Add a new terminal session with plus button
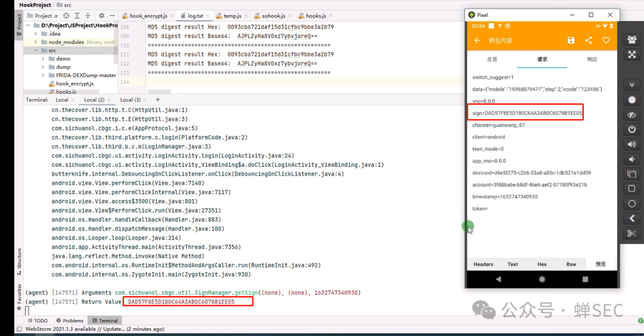The image size is (644, 336). tap(157, 99)
